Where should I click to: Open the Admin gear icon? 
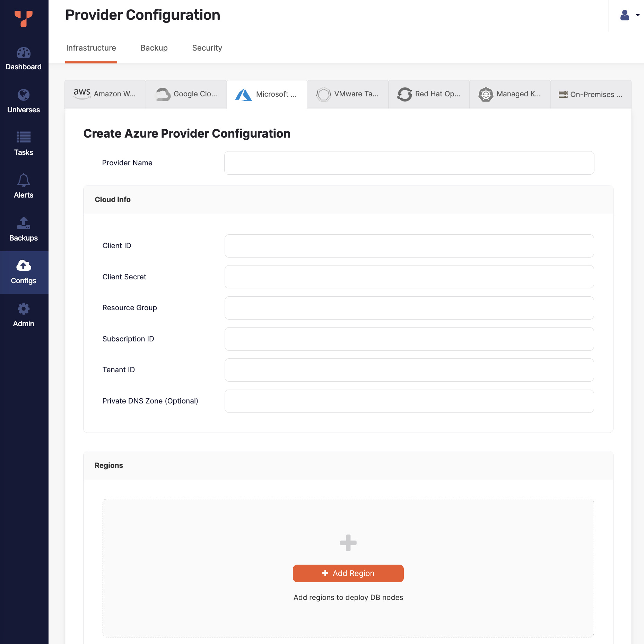click(x=24, y=308)
